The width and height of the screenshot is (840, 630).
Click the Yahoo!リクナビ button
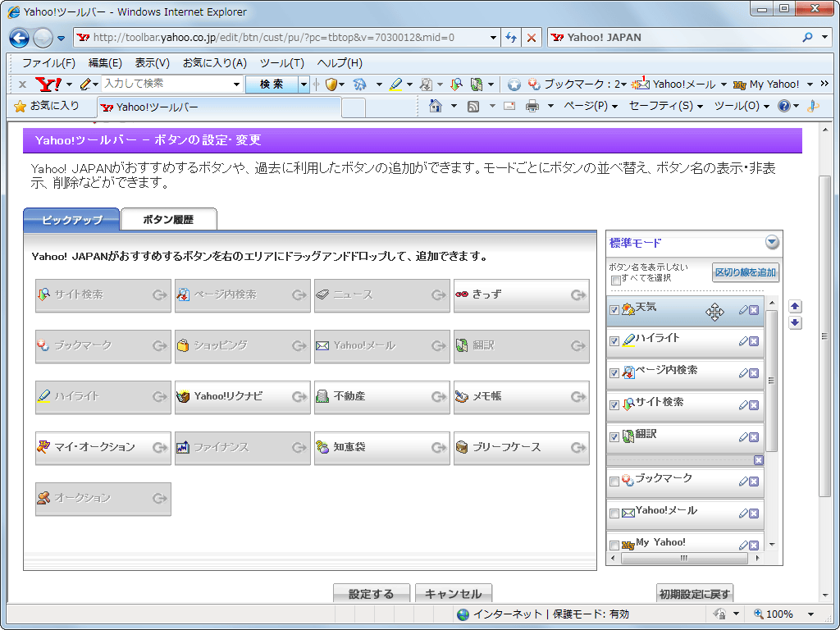[243, 397]
